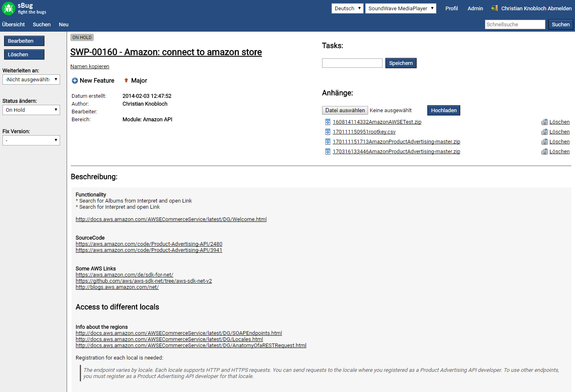The height and width of the screenshot is (392, 575).
Task: Open the Fix Version dropdown
Action: [31, 141]
